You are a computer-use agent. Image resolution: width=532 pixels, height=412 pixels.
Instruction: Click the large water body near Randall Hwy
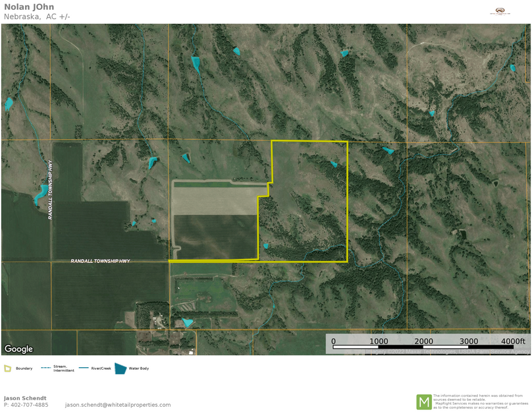coord(41,193)
